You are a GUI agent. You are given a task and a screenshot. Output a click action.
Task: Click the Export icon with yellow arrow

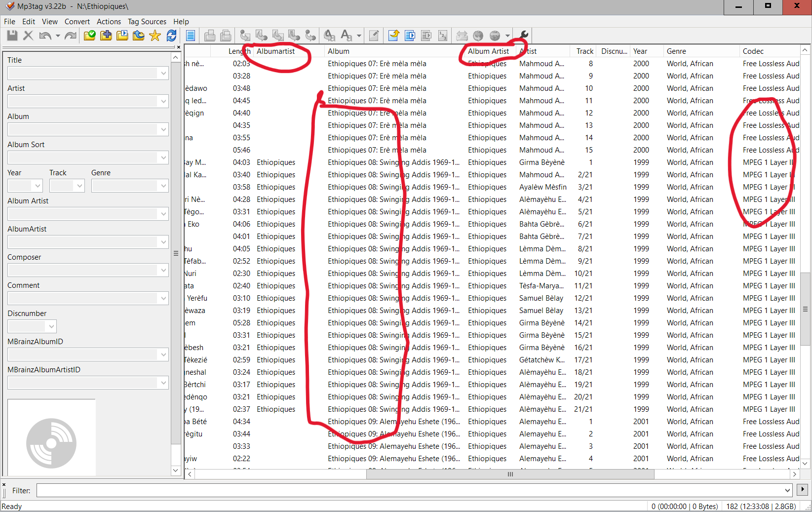click(393, 36)
